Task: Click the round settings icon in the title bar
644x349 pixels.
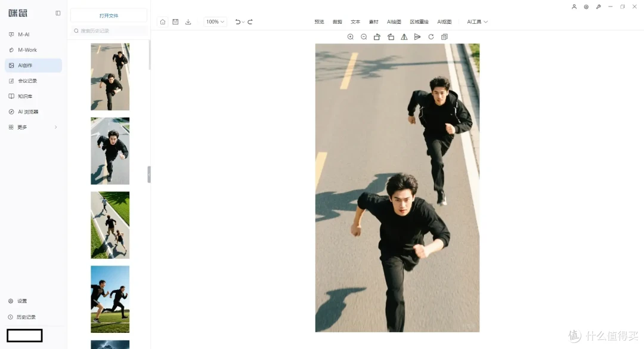Action: point(586,7)
